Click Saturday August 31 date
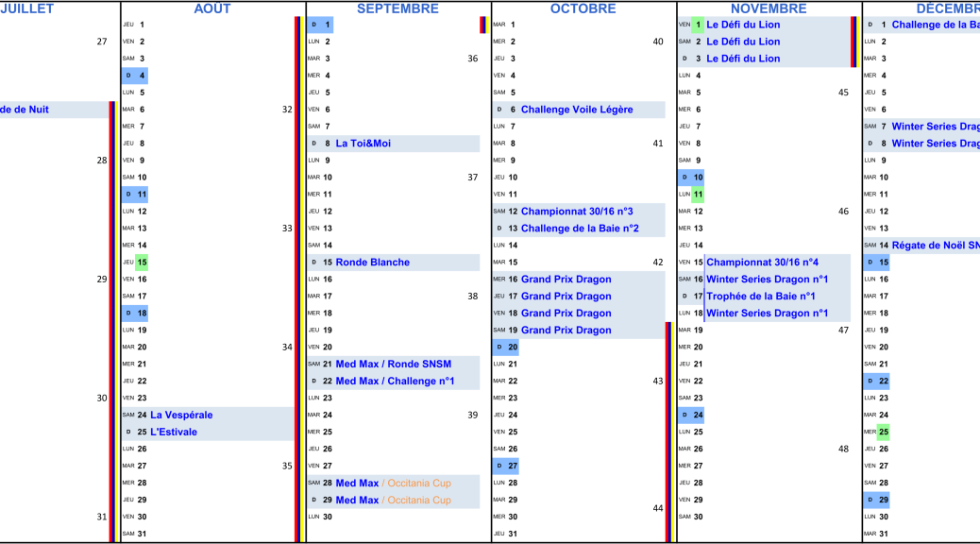 (142, 534)
